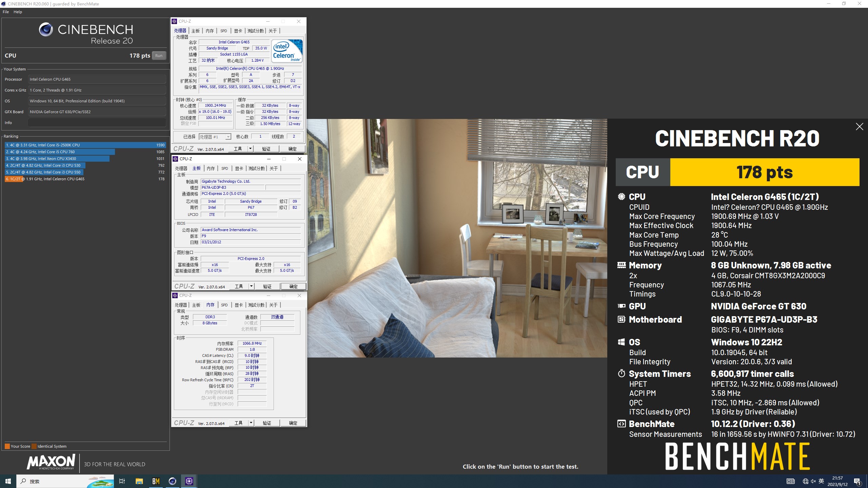Click the taskbar search magnifier
This screenshot has width=868, height=488.
click(23, 481)
